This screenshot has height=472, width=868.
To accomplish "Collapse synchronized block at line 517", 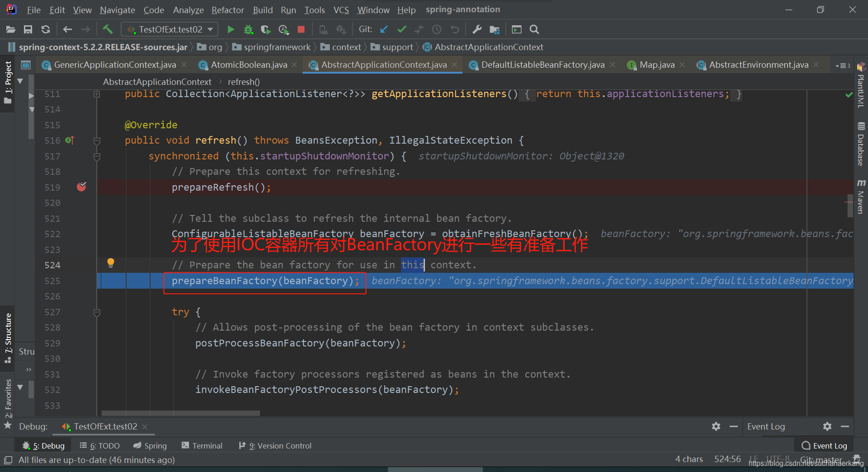I will (97, 157).
